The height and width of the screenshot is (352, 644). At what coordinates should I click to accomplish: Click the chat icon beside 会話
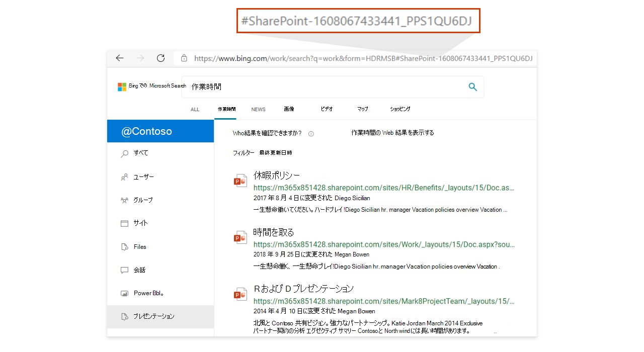[125, 270]
